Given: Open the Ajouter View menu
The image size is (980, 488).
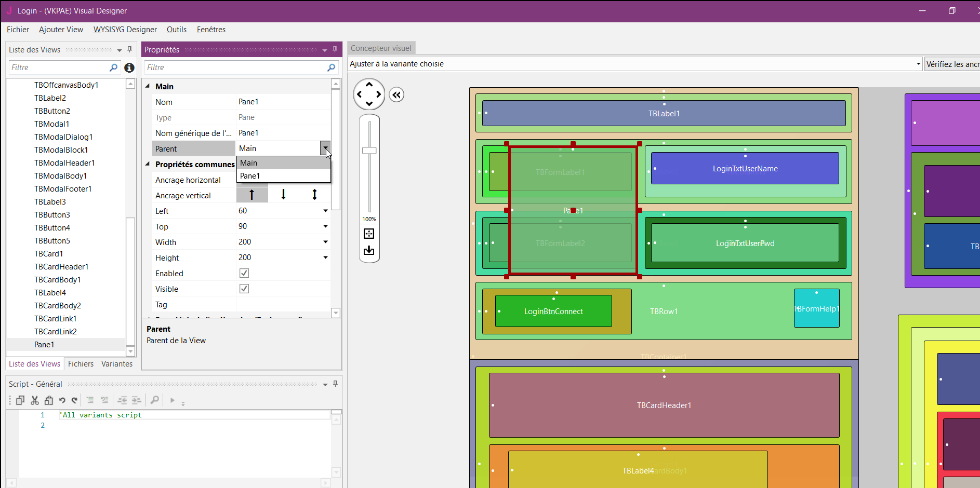Looking at the screenshot, I should [61, 30].
